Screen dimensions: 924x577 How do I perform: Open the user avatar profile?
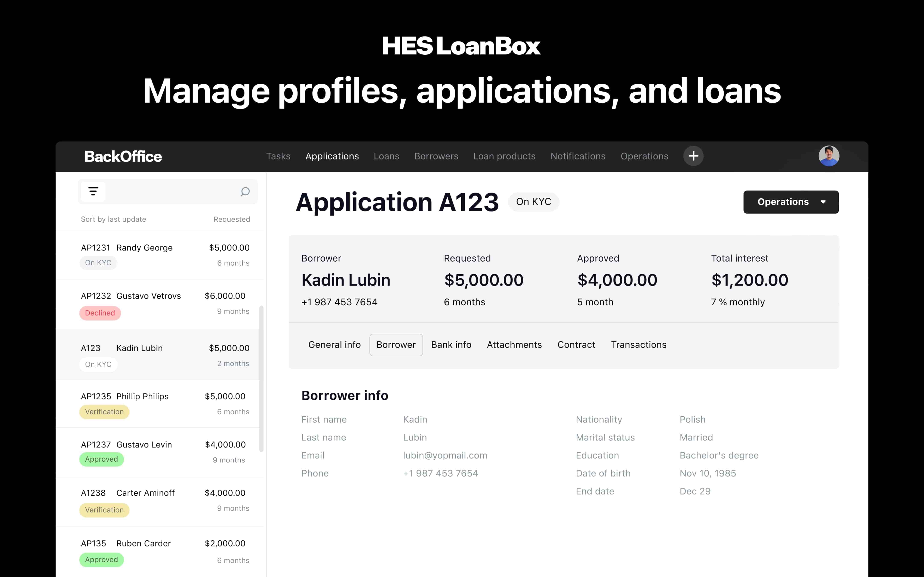(x=829, y=156)
